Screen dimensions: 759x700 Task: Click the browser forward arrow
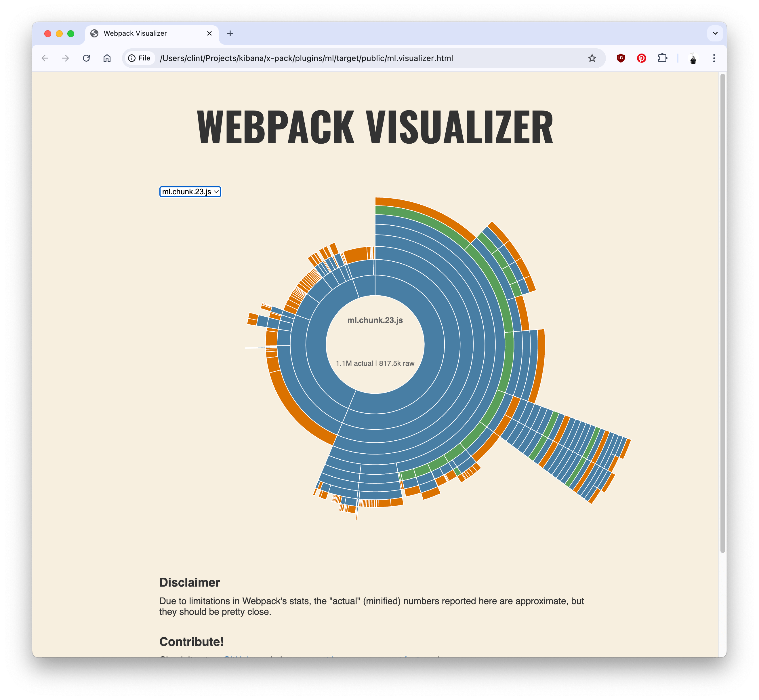point(66,58)
